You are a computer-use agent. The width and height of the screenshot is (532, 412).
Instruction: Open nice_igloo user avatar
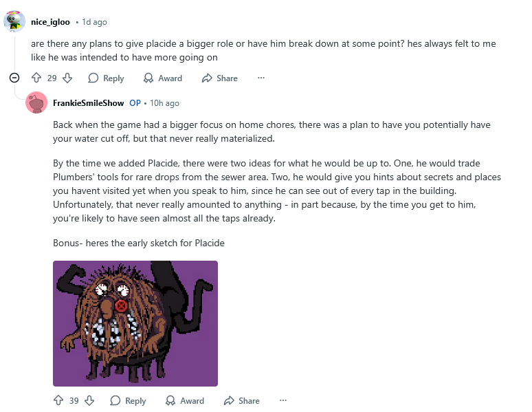pos(14,21)
